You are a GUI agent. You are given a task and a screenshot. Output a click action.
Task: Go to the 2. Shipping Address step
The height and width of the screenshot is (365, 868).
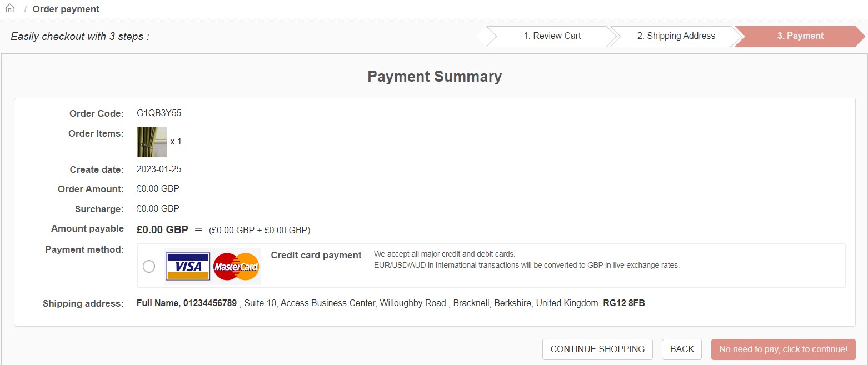[x=676, y=36]
